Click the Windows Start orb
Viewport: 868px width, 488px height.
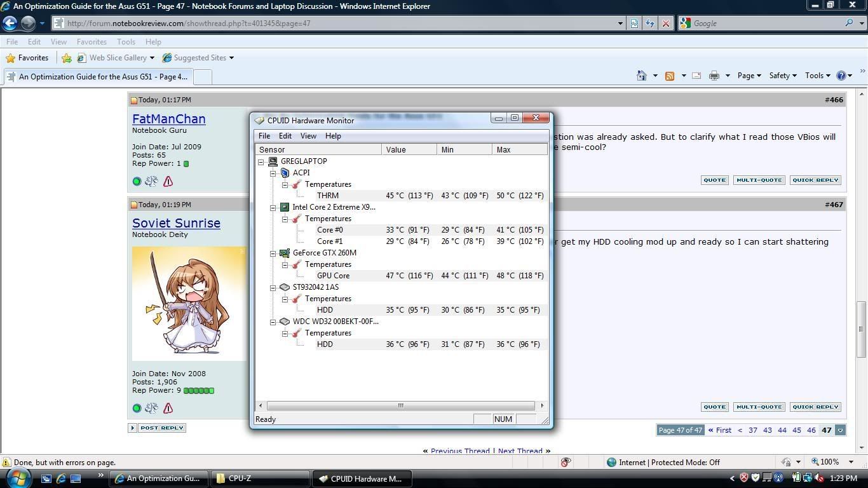17,478
